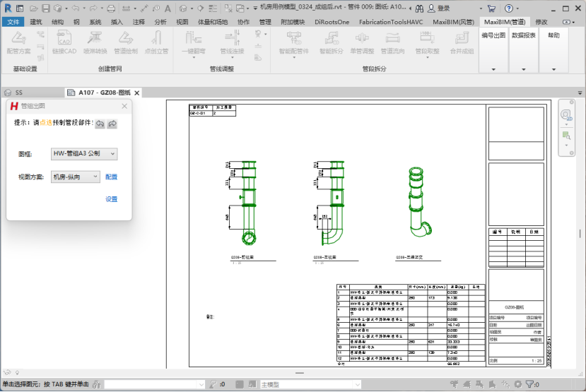Click the Open folder icon in quick access
The image size is (586, 392).
pyautogui.click(x=34, y=8)
